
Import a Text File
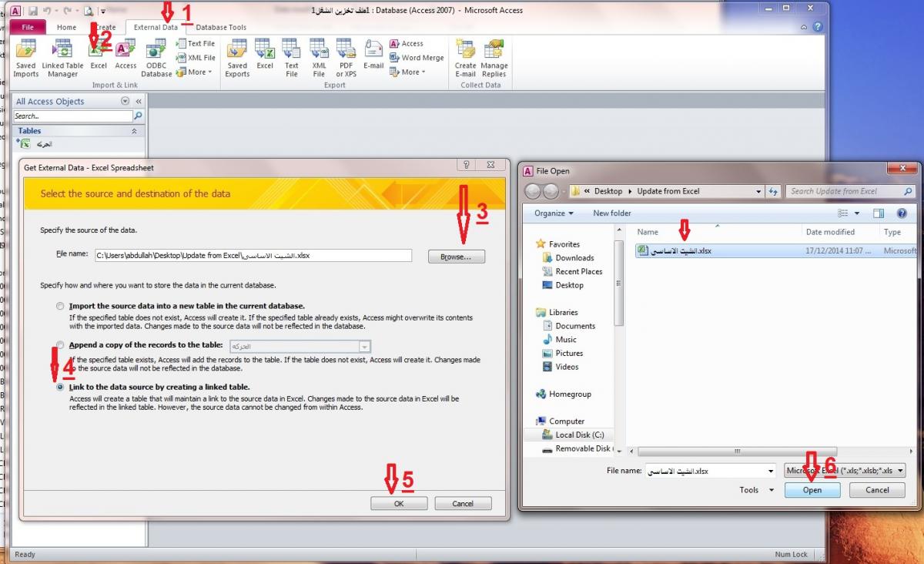pos(196,44)
